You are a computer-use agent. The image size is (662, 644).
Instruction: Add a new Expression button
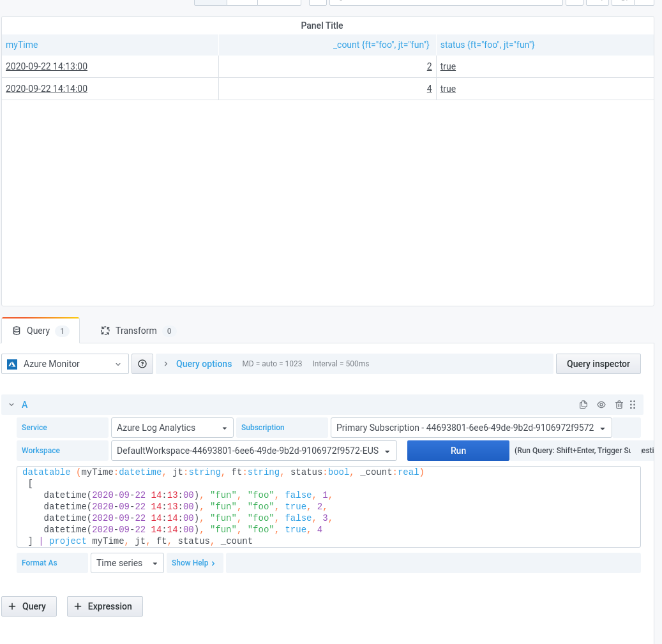(x=105, y=606)
